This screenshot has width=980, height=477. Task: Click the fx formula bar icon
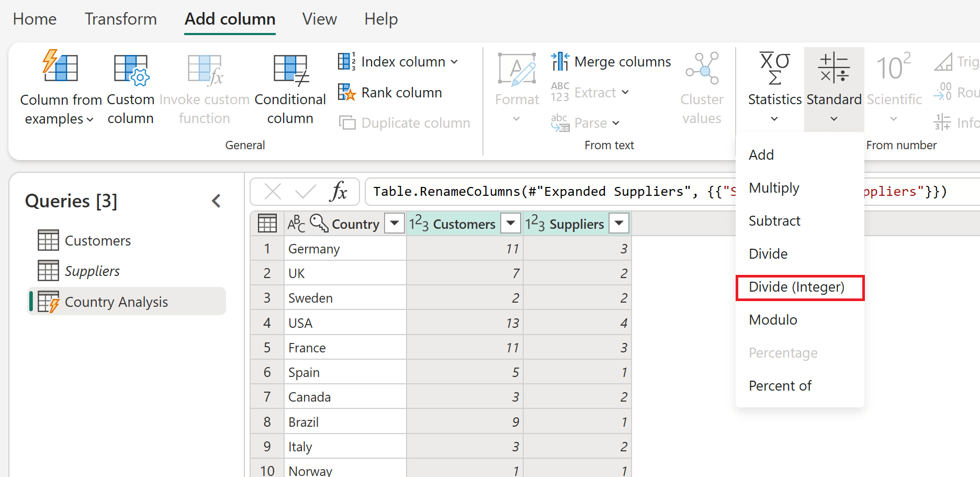(x=340, y=191)
